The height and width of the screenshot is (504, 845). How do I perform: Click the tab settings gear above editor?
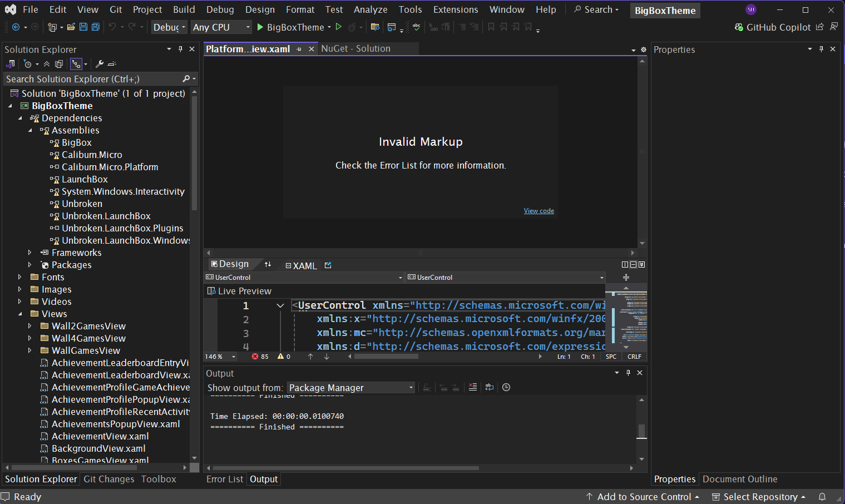[644, 50]
